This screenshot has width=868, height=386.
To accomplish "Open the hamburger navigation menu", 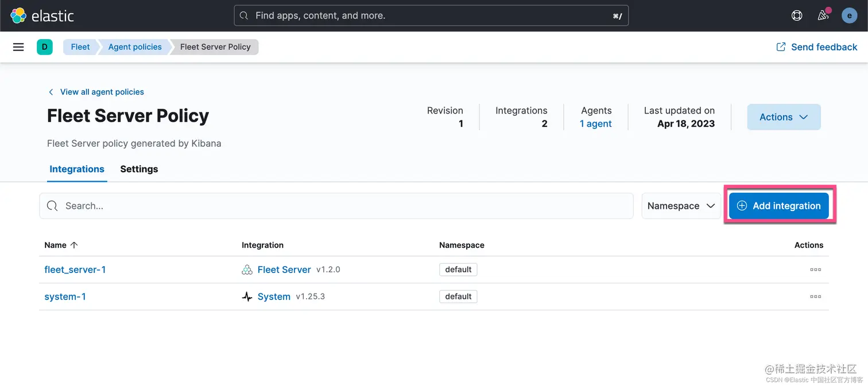I will pyautogui.click(x=18, y=47).
